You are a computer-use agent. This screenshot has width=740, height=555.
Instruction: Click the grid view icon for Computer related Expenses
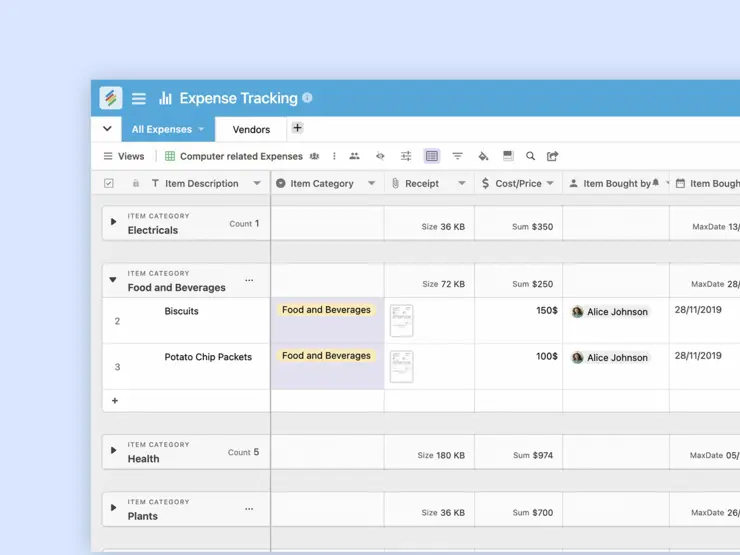point(170,156)
